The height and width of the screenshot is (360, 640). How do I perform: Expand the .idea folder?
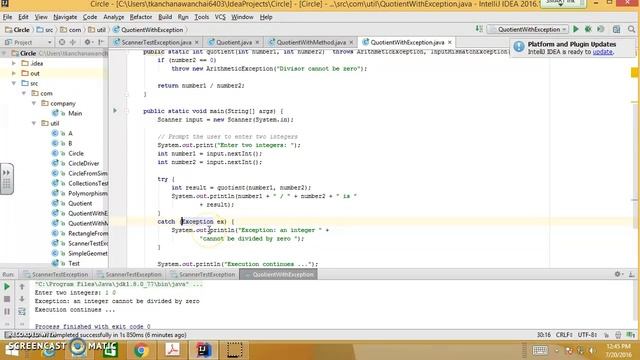(x=14, y=63)
